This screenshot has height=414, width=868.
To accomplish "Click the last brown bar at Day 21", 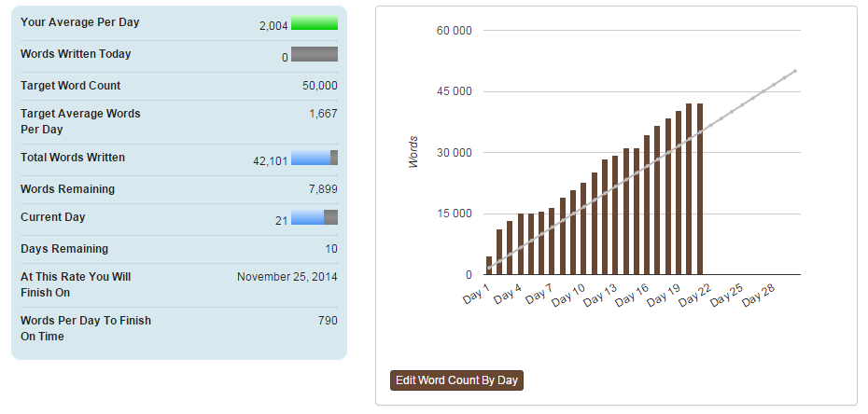I will [x=700, y=189].
